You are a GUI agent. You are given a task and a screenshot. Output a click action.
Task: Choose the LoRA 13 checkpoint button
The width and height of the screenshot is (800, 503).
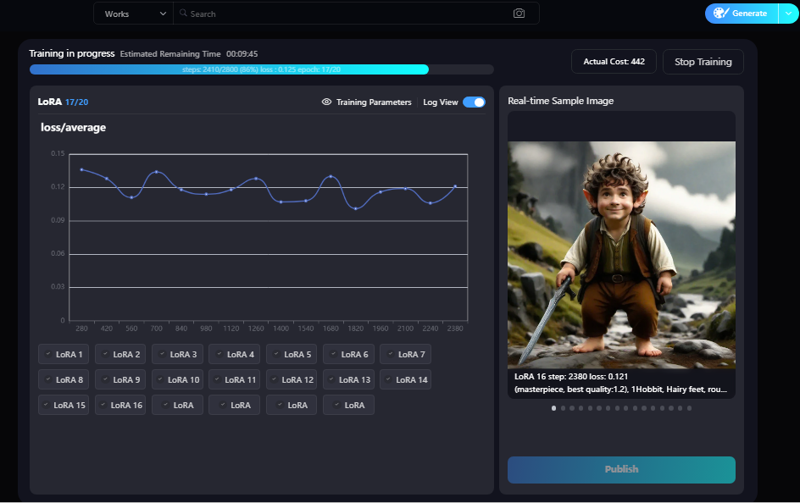click(x=349, y=380)
